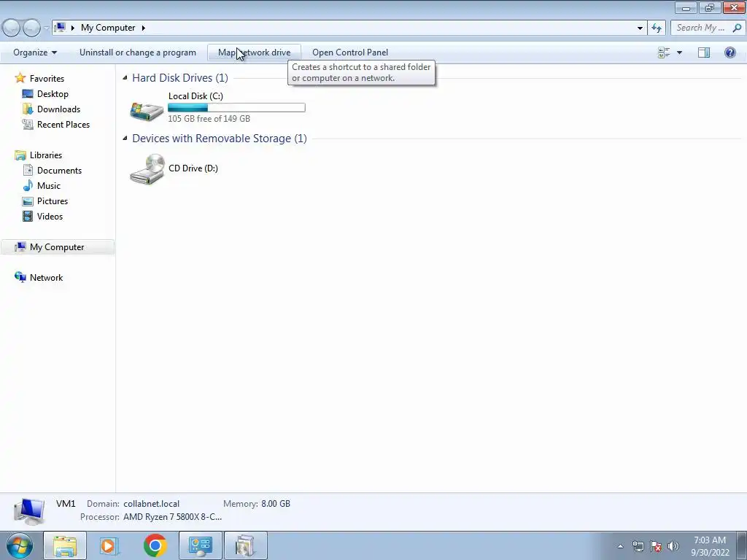Image resolution: width=747 pixels, height=560 pixels.
Task: Collapse the Hard Disk Drives group
Action: (125, 77)
